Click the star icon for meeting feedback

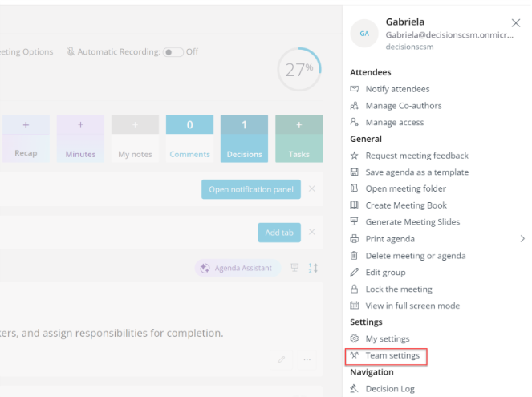355,156
